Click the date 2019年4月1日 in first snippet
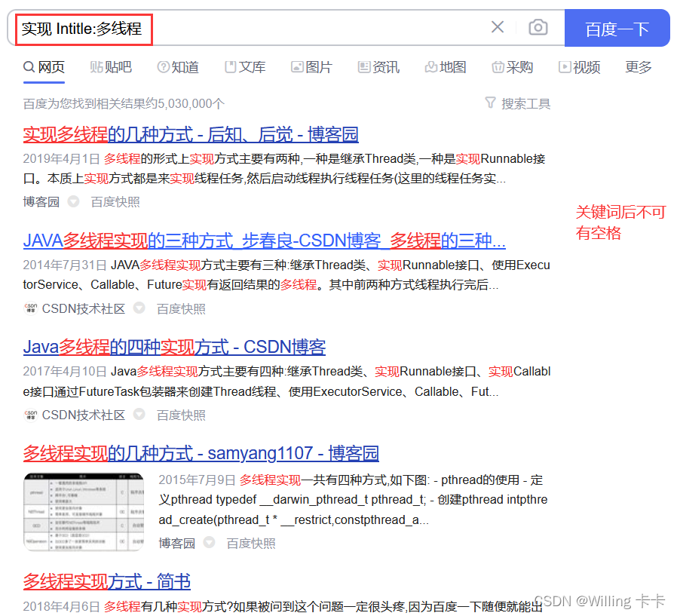The height and width of the screenshot is (616, 677). [x=61, y=158]
